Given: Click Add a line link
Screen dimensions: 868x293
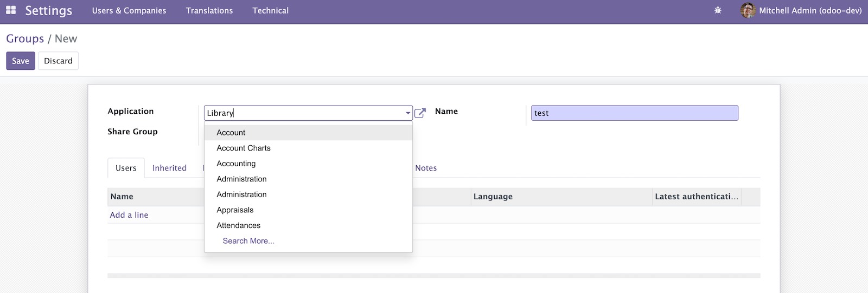Looking at the screenshot, I should 129,215.
